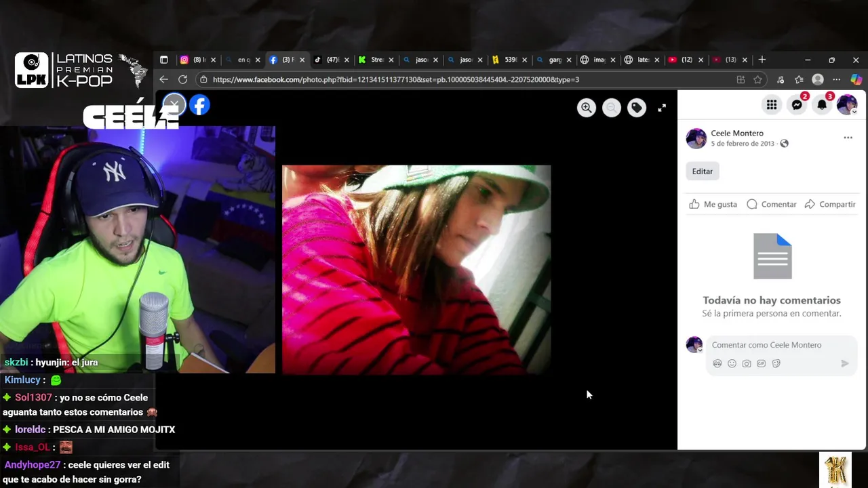Reload the current page
The image size is (868, 488).
coord(182,79)
